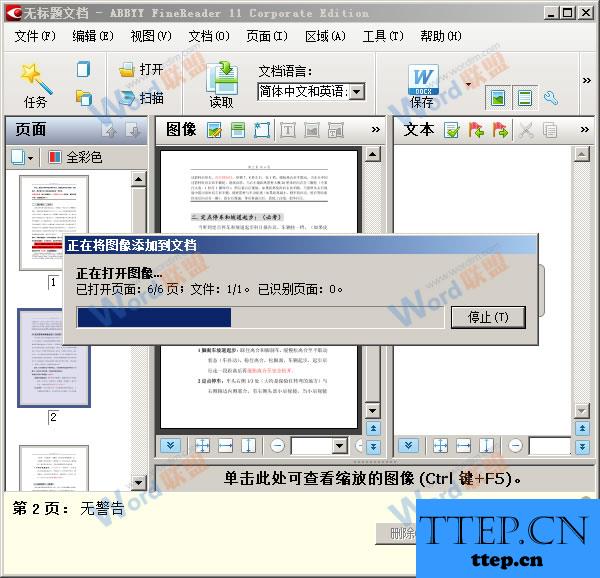Viewport: 600px width, 578px height.
Task: Click the Save DOCX Word icon
Action: tap(423, 80)
